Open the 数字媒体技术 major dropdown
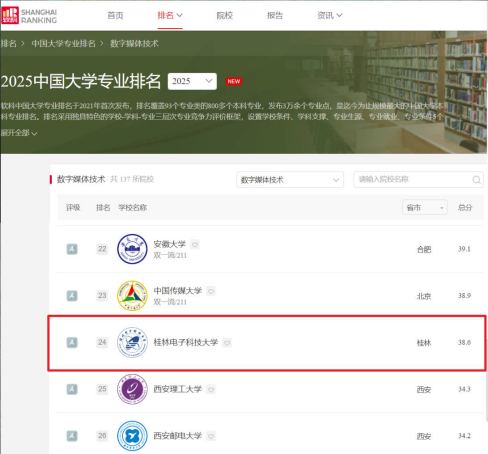This screenshot has height=454, width=488. point(290,180)
